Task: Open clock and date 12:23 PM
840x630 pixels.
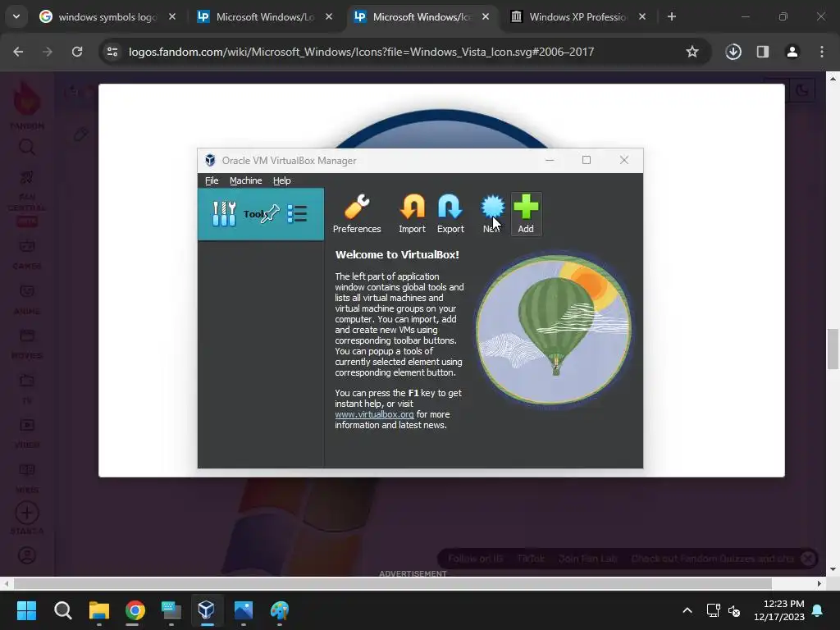Action: tap(779, 610)
